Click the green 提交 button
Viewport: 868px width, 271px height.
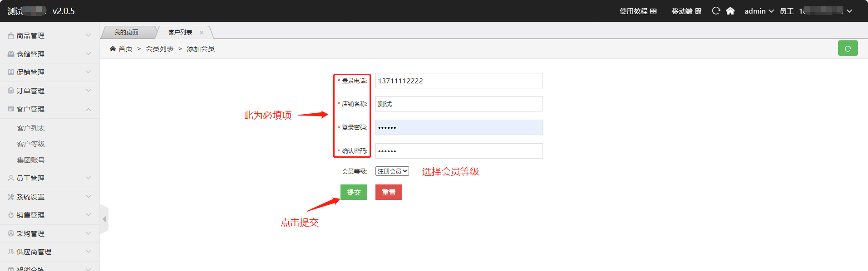(354, 192)
